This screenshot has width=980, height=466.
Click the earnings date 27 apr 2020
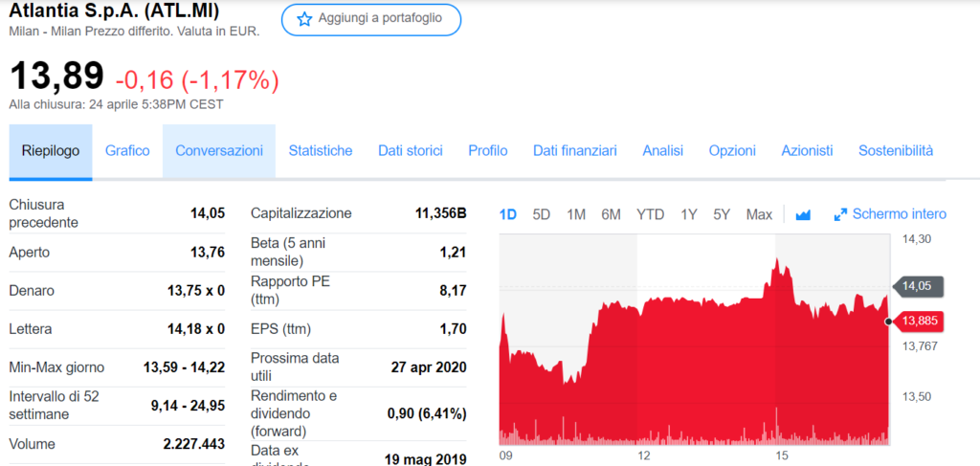(429, 368)
